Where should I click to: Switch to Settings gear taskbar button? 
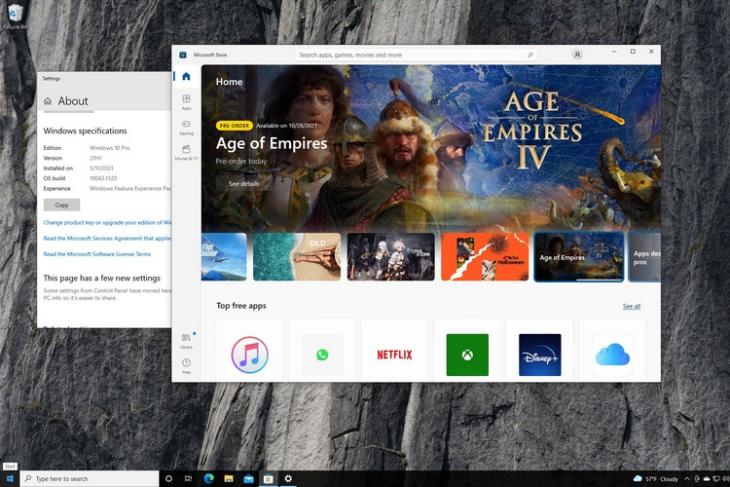288,479
